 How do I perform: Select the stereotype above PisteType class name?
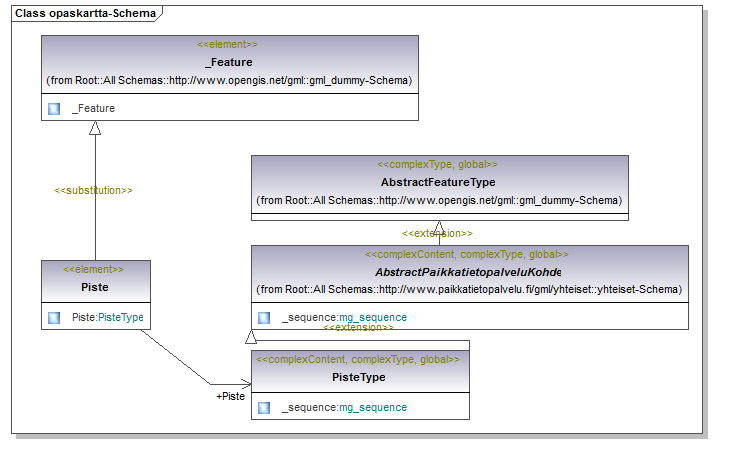tap(358, 360)
